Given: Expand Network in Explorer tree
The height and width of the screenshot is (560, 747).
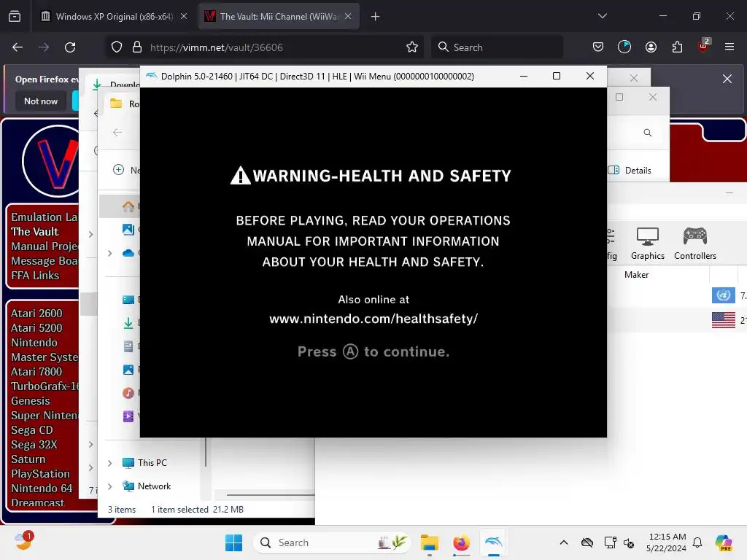Looking at the screenshot, I should pyautogui.click(x=110, y=486).
